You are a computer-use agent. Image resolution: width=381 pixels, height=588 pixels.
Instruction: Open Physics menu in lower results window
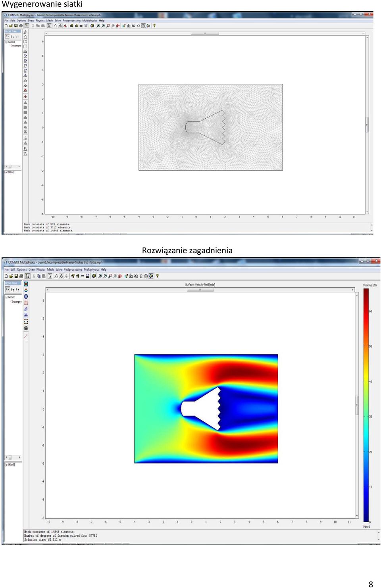coord(41,270)
